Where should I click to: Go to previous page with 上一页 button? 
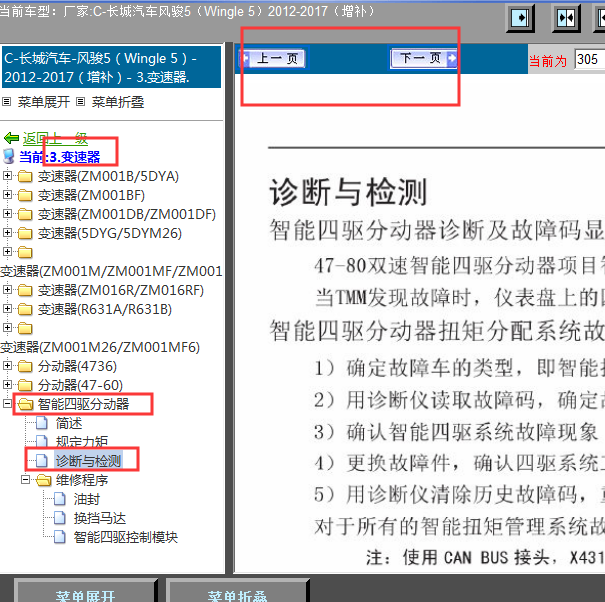tap(273, 59)
